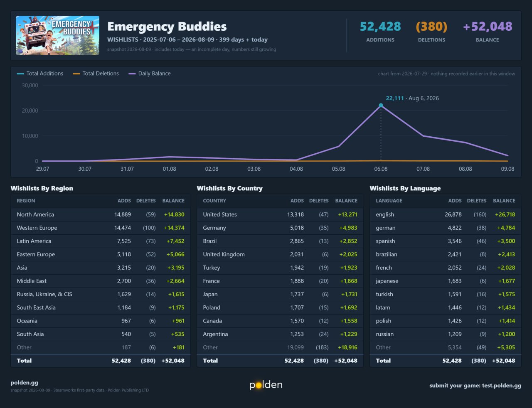Select the Germany country row
The image size is (532, 408).
coord(280,228)
